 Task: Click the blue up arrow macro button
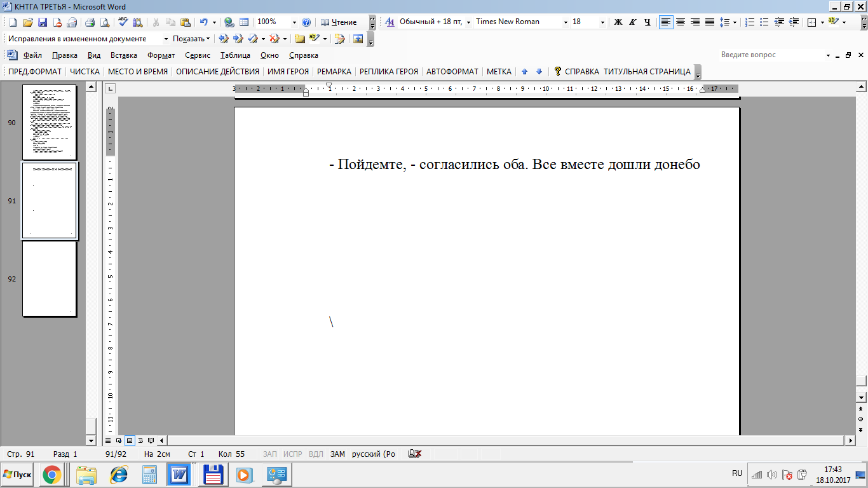[524, 72]
